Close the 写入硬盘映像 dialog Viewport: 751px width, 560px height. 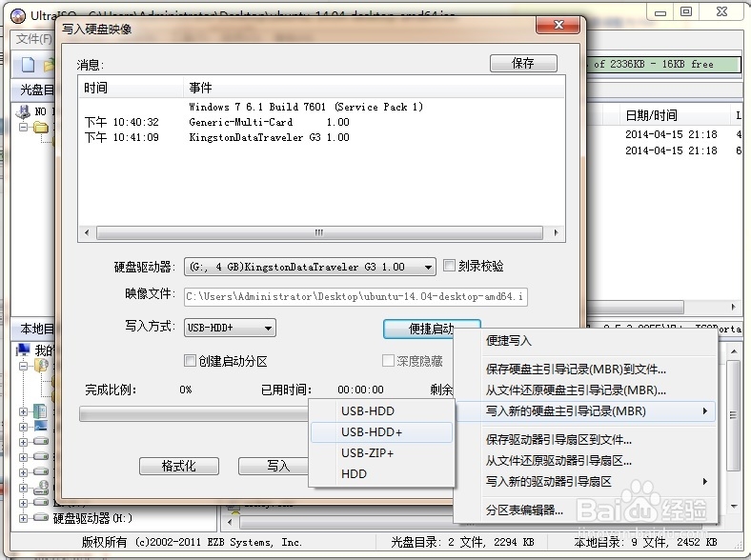click(x=558, y=25)
